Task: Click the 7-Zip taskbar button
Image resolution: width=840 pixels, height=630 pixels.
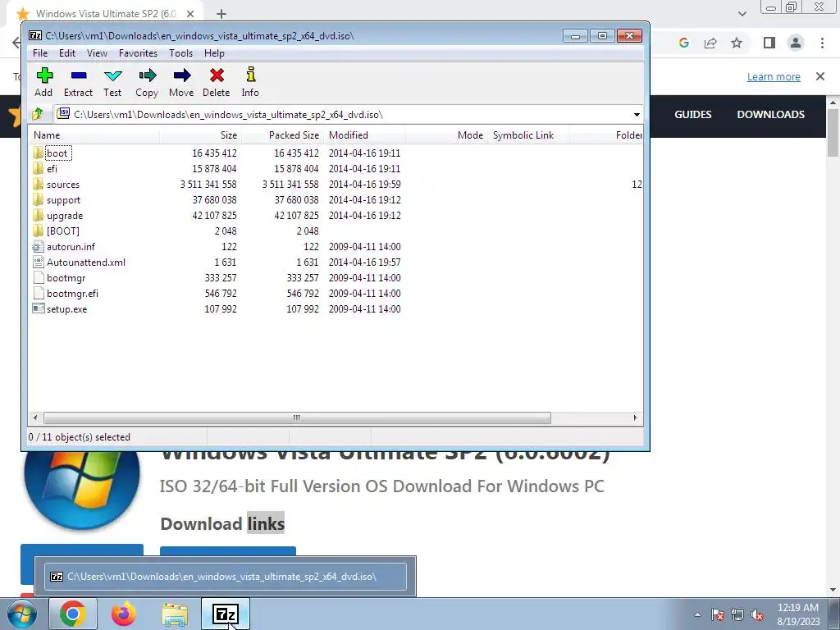Action: tap(226, 614)
